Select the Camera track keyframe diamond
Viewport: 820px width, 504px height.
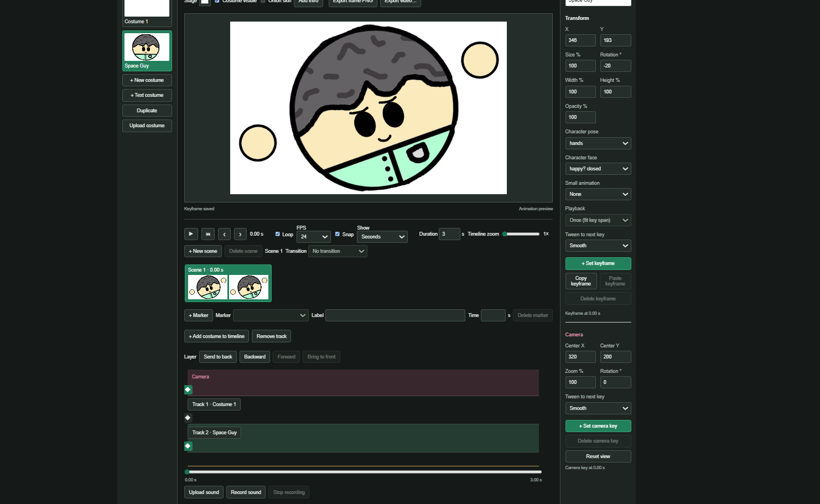[x=188, y=389]
